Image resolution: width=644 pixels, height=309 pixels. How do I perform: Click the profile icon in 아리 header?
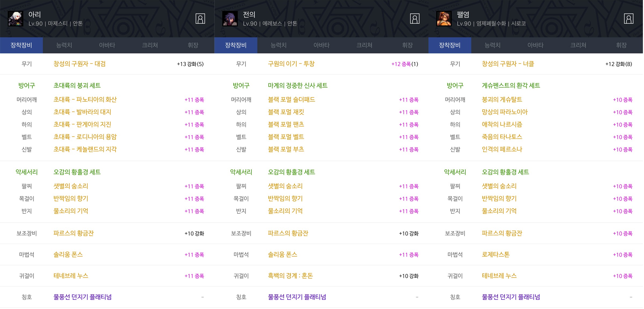point(200,19)
